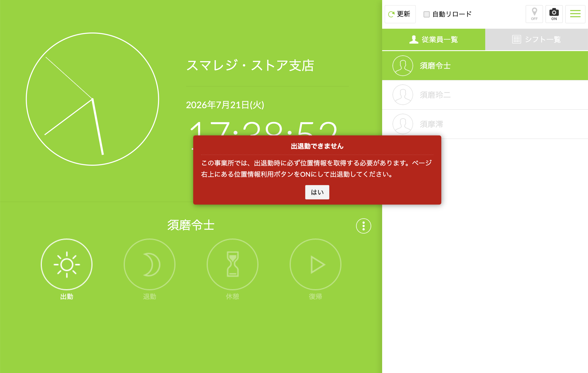Click the 出退勤できません dialog title

[317, 146]
